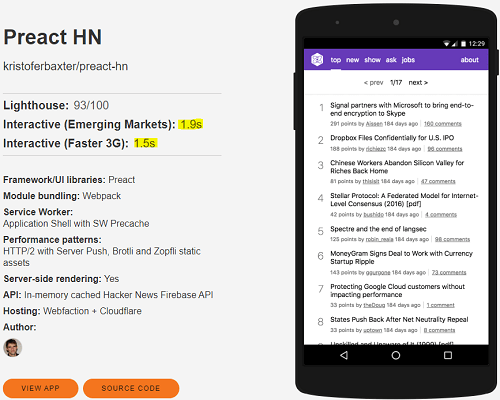
Task: Open 1 comment on the Google Cloud story
Action: 440,305
